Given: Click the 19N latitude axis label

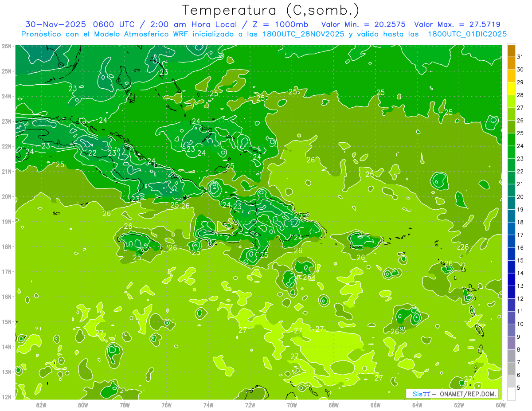Looking at the screenshot, I should tap(6, 221).
